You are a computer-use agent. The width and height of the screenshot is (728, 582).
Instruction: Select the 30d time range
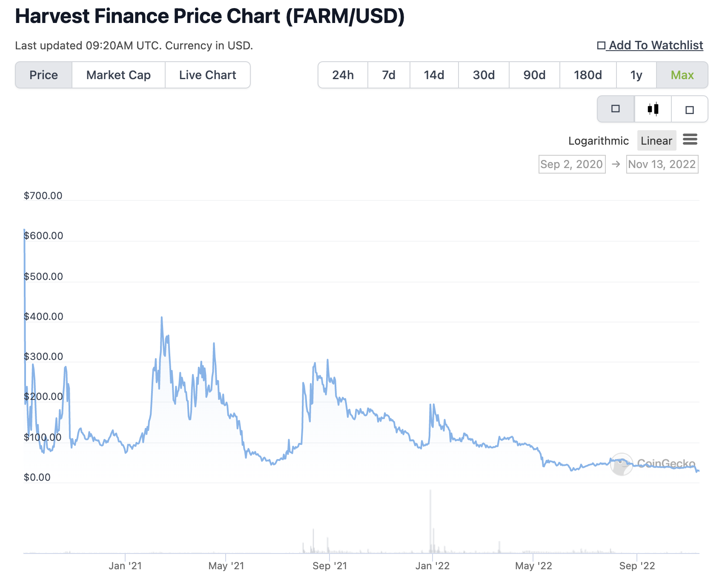coord(483,75)
